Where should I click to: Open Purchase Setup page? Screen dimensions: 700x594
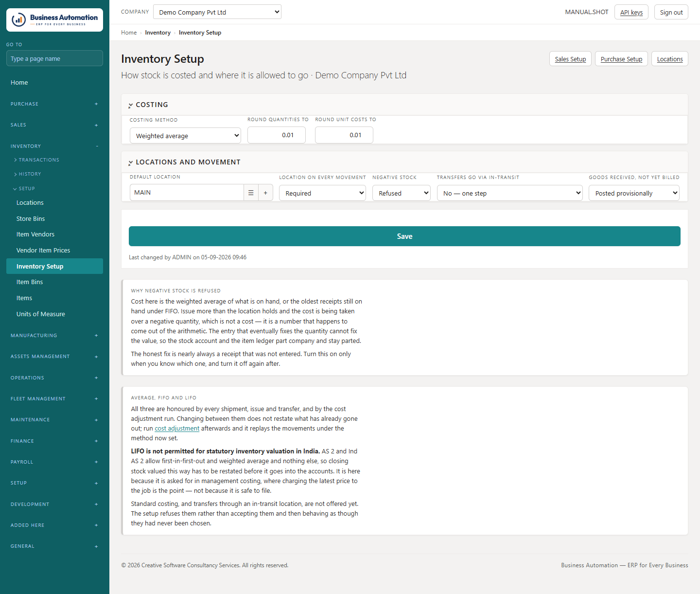point(621,59)
